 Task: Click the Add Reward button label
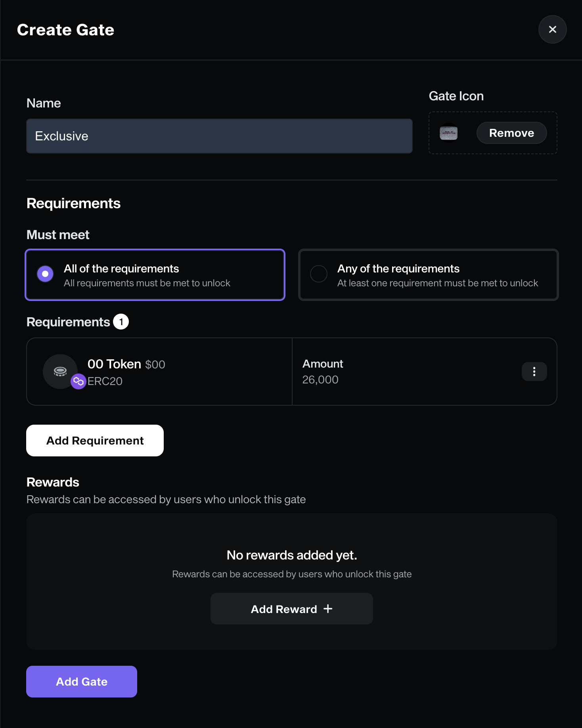[284, 609]
